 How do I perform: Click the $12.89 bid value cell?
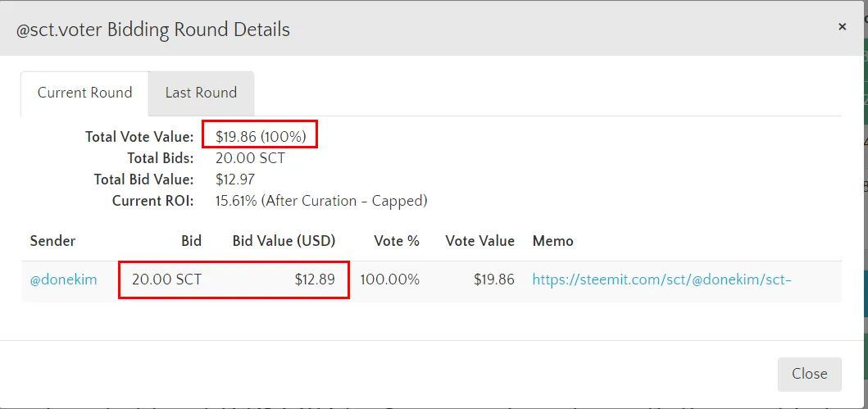(315, 279)
